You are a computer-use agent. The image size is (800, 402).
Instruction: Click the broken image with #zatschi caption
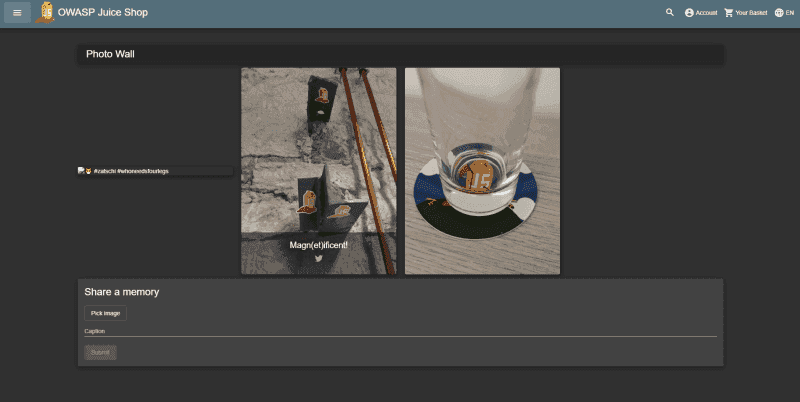(155, 171)
